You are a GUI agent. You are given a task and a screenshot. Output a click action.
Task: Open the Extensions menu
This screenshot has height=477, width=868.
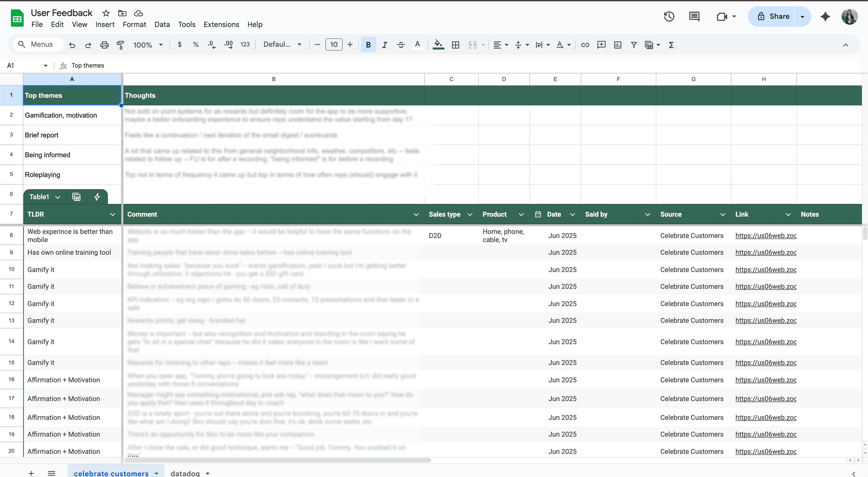point(221,25)
